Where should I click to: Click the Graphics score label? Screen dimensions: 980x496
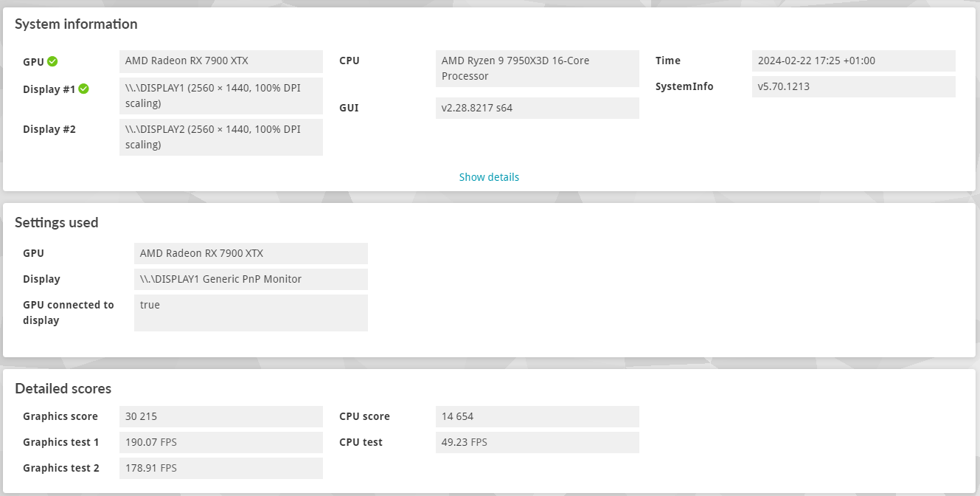[60, 416]
